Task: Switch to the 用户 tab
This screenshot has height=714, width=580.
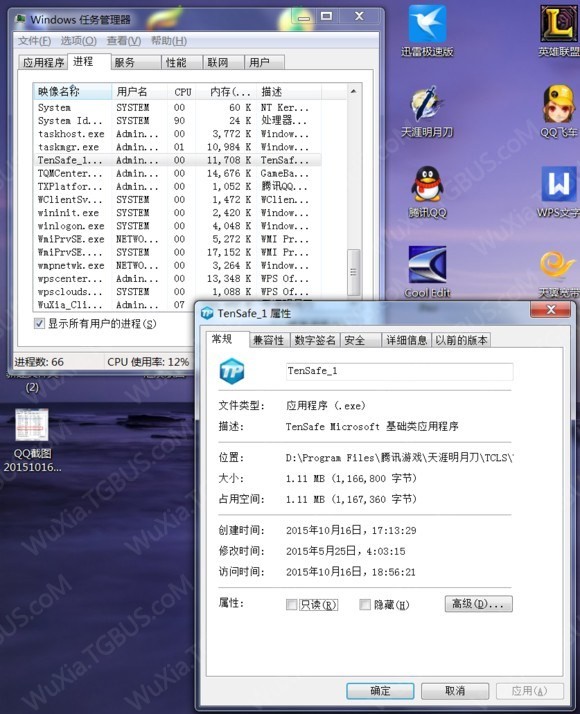Action: click(x=264, y=62)
